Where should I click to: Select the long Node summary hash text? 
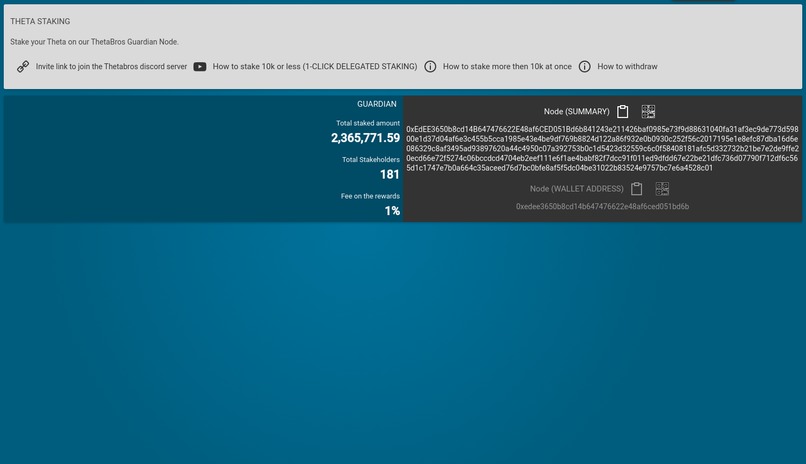(602, 149)
